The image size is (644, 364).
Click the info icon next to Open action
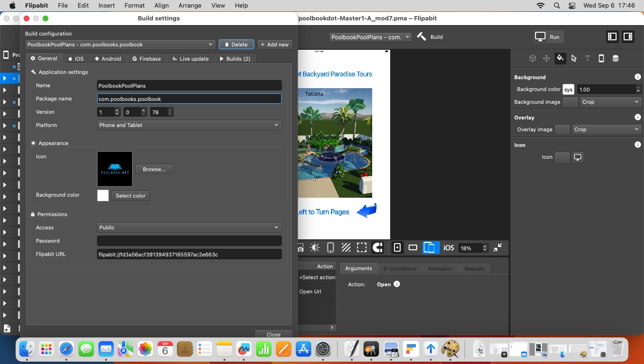point(397,284)
